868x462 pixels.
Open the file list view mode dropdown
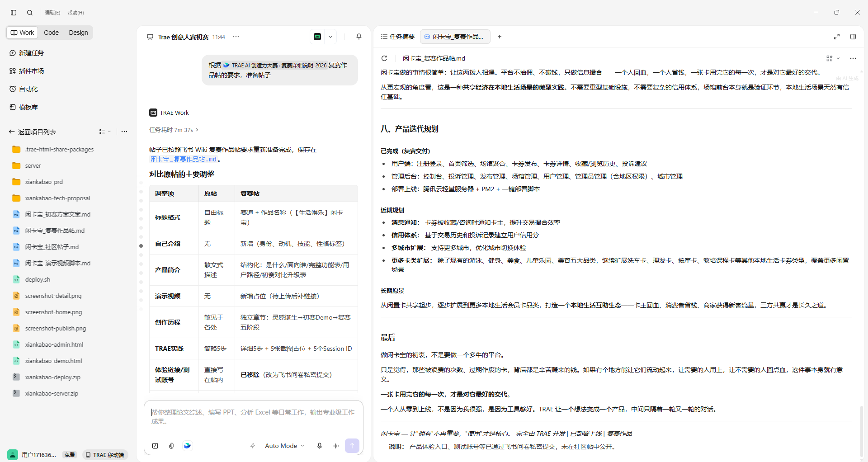(x=105, y=132)
